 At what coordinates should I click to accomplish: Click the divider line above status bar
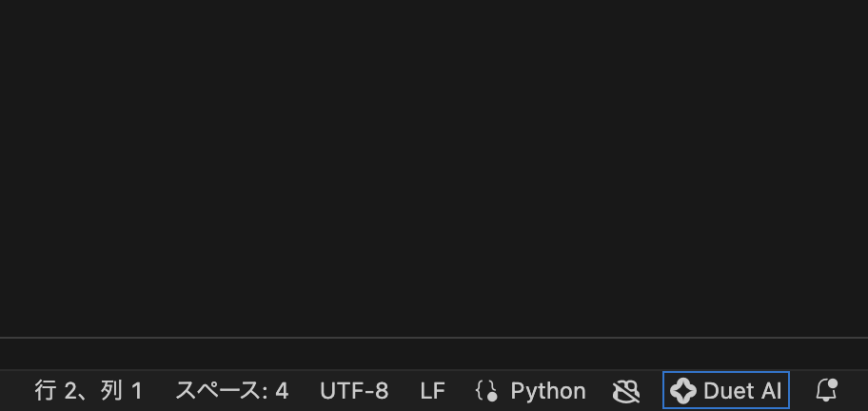tap(434, 338)
